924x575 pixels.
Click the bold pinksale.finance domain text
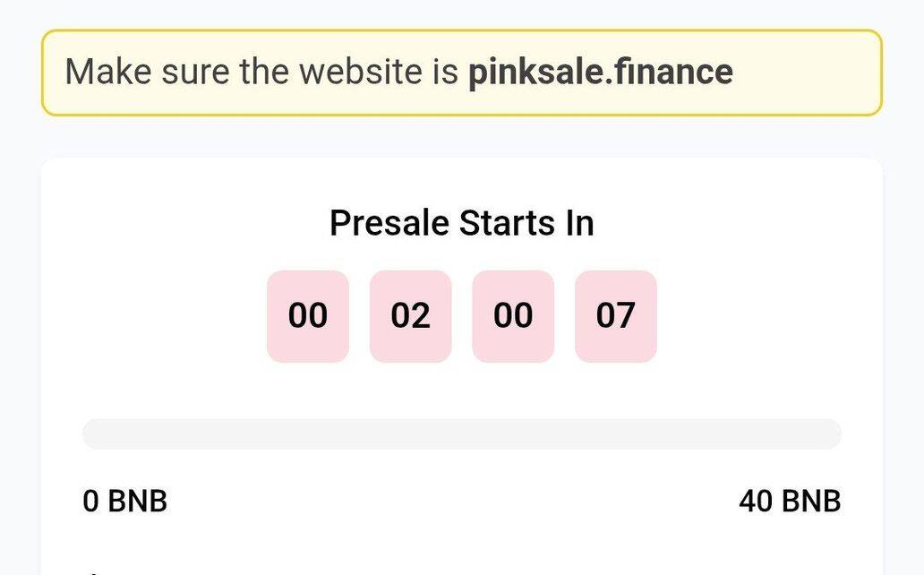(x=600, y=72)
